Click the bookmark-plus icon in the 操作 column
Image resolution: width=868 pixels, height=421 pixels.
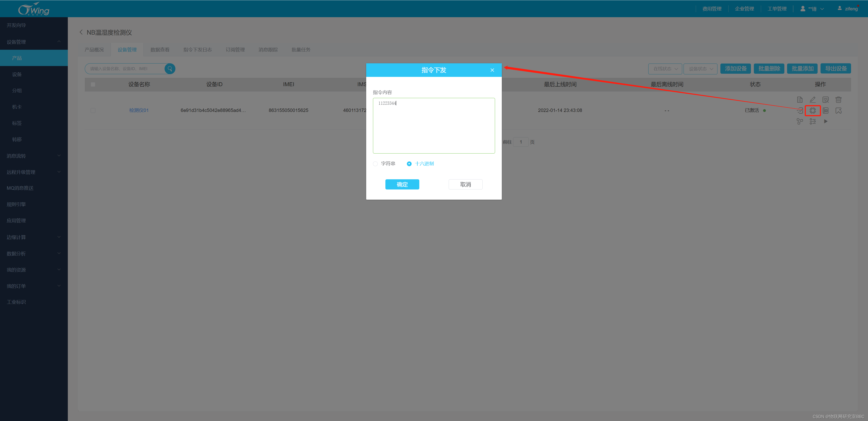(x=838, y=111)
